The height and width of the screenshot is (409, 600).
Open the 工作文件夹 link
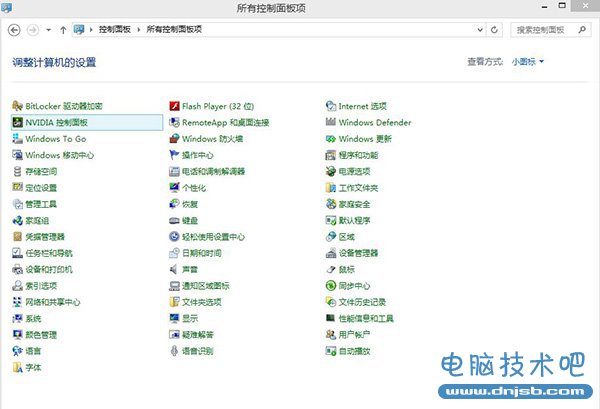359,188
